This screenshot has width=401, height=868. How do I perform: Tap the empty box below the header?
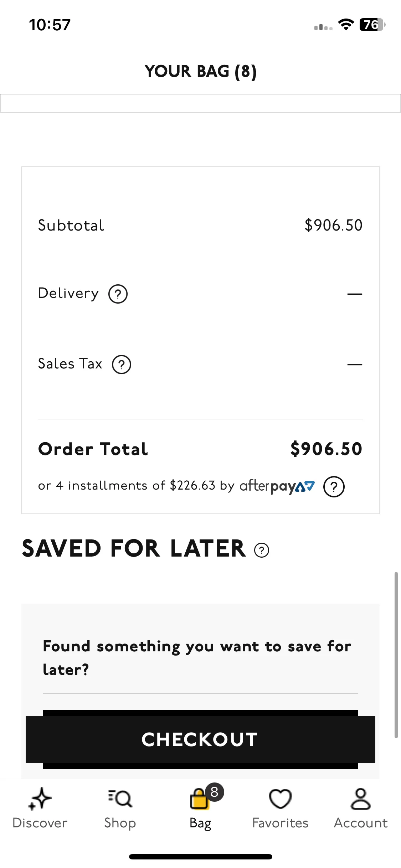pyautogui.click(x=200, y=103)
